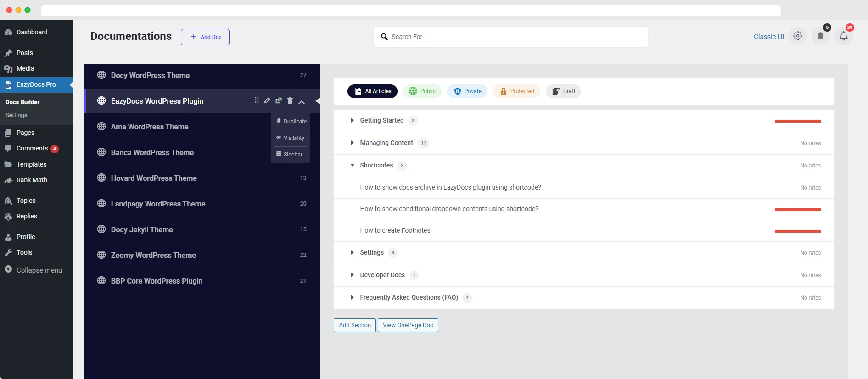This screenshot has width=868, height=379.
Task: Open Rank Math in the sidebar
Action: click(37, 180)
